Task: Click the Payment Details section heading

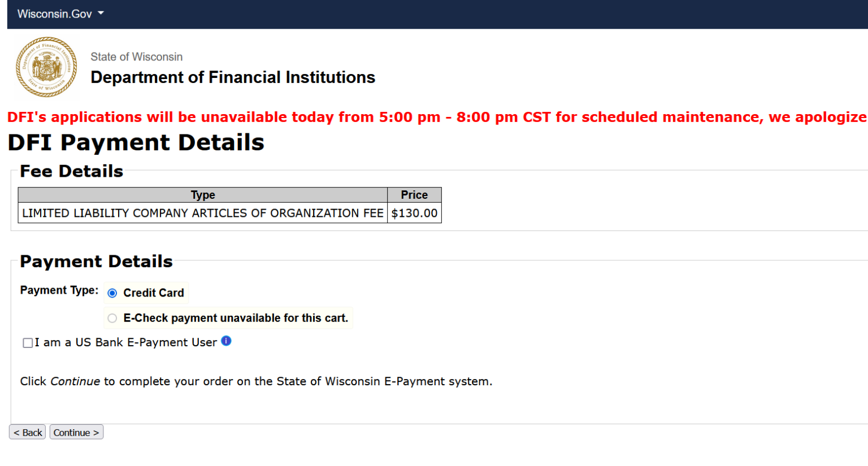Action: pos(96,262)
